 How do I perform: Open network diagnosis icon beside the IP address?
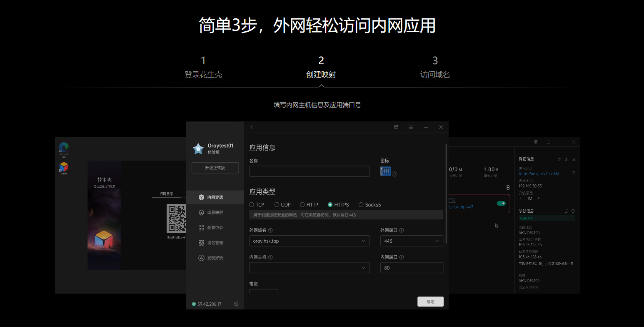tap(236, 304)
